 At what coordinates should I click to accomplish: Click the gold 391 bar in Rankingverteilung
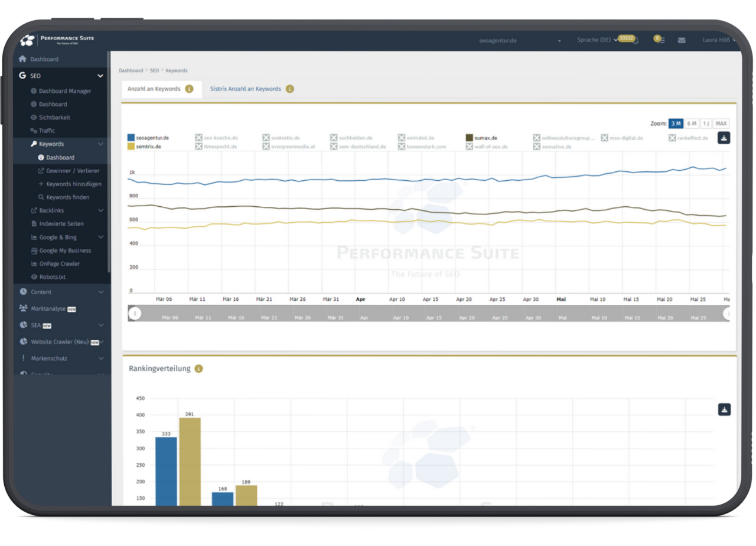(190, 461)
